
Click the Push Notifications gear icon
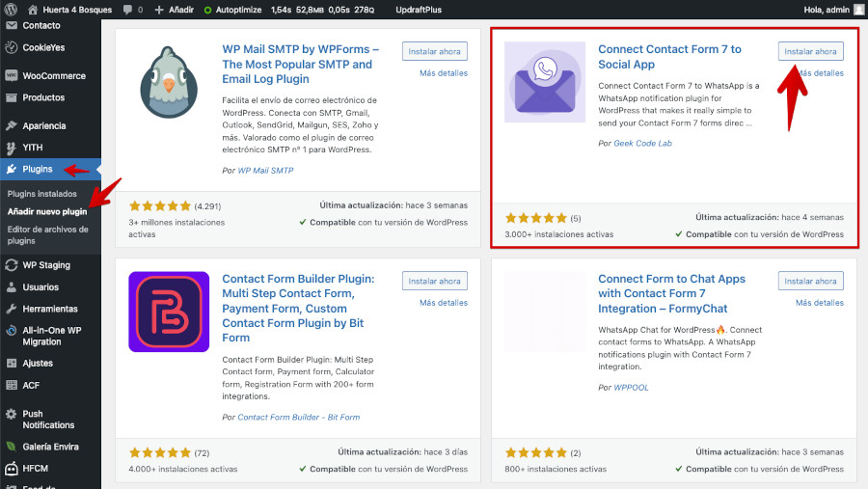pos(11,414)
